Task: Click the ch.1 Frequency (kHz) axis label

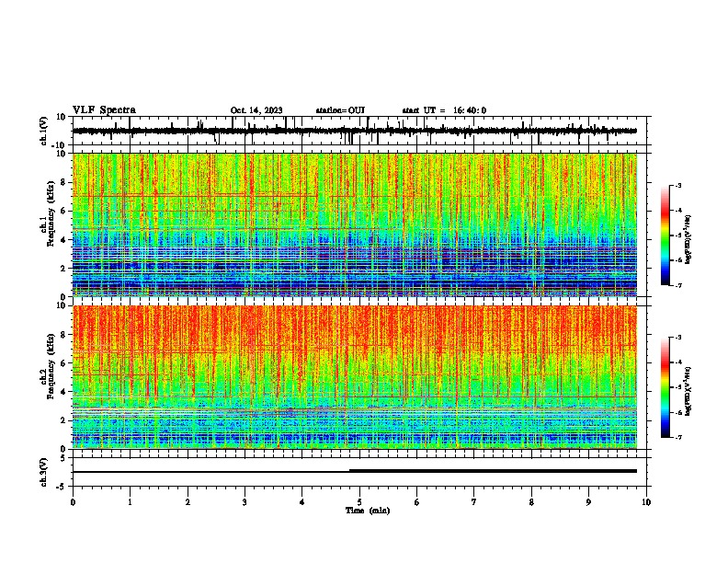Action: point(48,225)
